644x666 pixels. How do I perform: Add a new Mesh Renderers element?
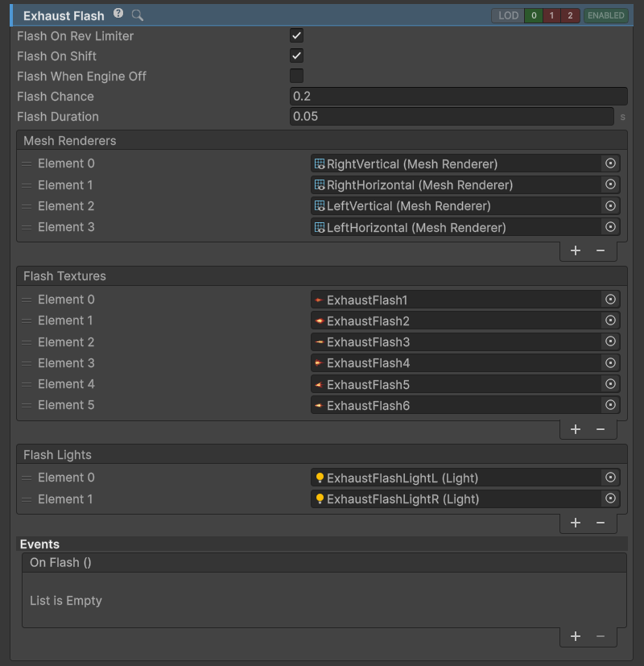click(x=576, y=250)
